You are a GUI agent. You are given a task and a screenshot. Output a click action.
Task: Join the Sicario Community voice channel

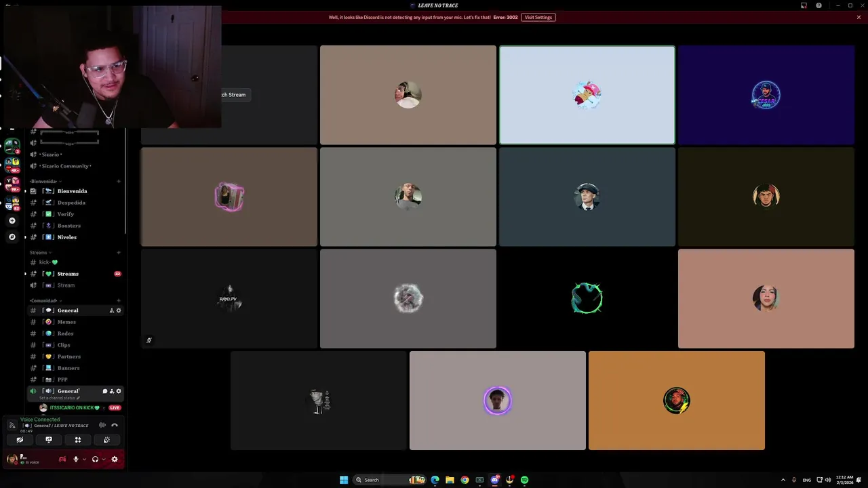click(75, 166)
